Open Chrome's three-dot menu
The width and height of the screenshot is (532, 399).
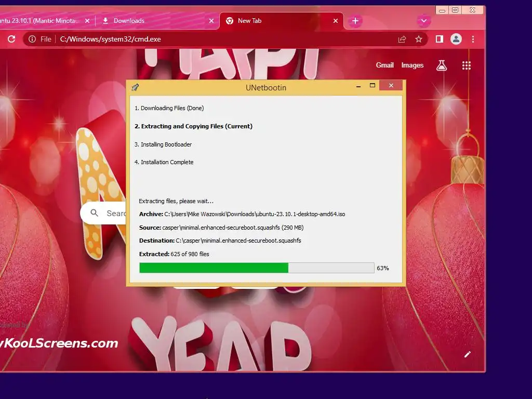[473, 39]
